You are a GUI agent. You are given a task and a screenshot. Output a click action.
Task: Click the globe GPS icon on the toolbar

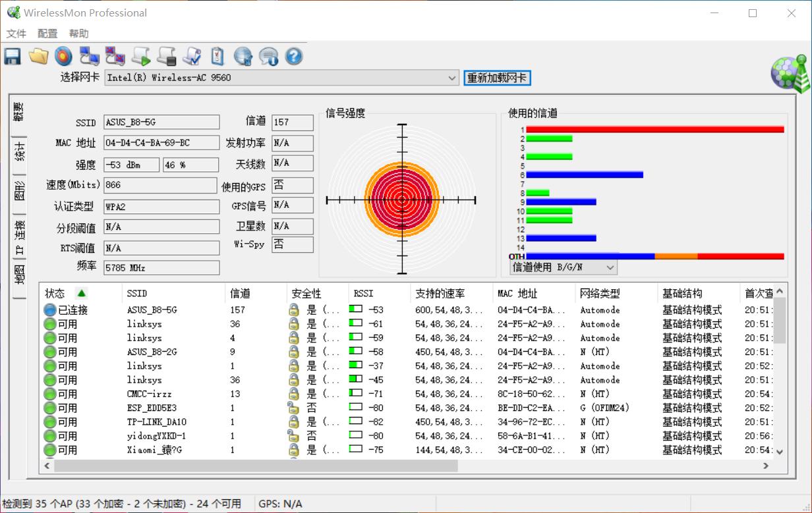pyautogui.click(x=243, y=56)
